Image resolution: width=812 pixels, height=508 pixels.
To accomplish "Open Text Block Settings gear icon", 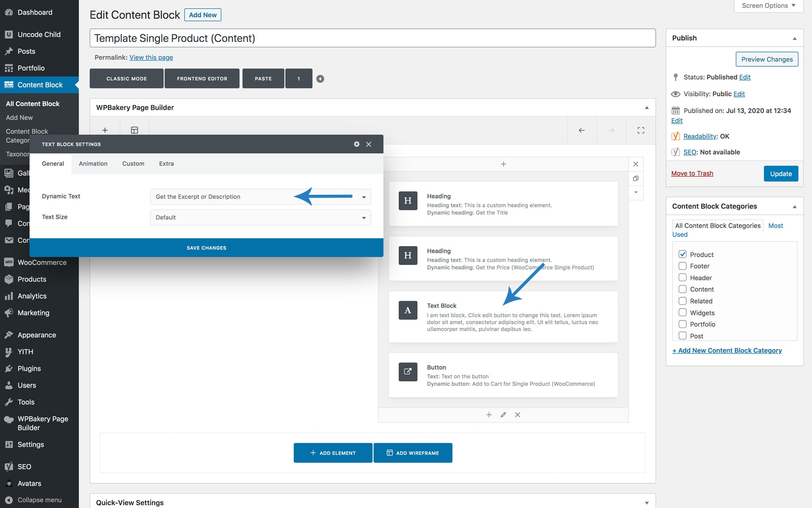I will coord(357,144).
